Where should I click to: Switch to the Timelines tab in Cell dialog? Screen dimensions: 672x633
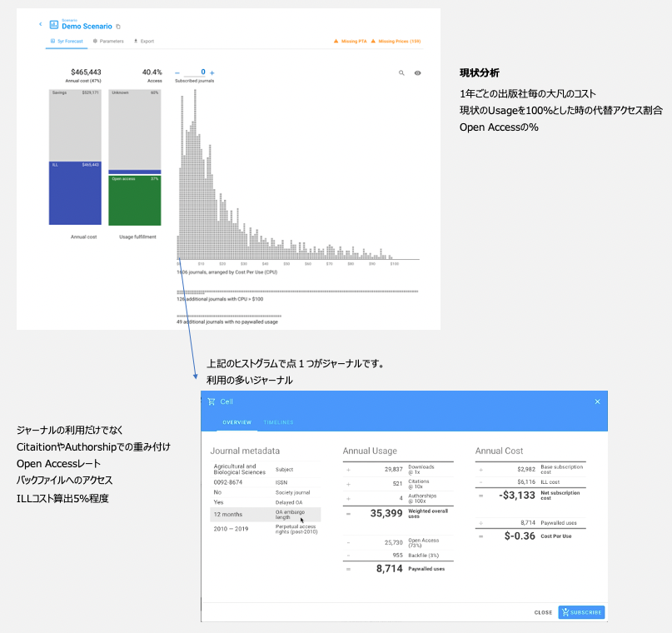(278, 422)
